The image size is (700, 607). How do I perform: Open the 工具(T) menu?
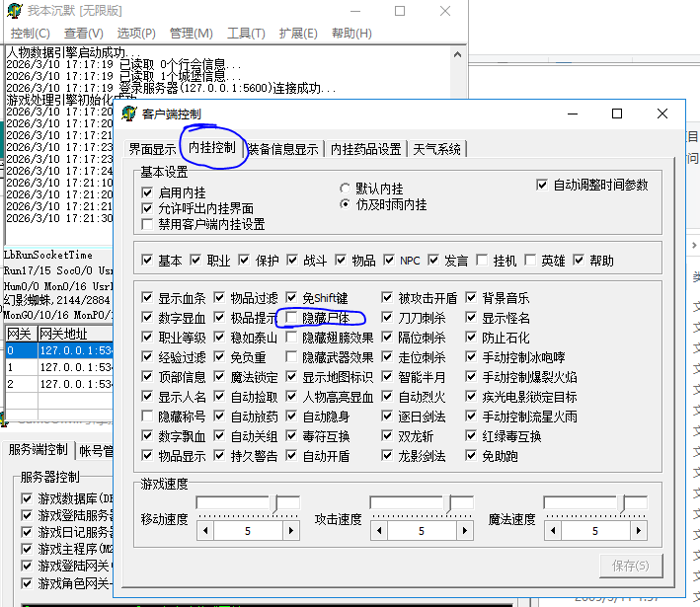[x=245, y=34]
